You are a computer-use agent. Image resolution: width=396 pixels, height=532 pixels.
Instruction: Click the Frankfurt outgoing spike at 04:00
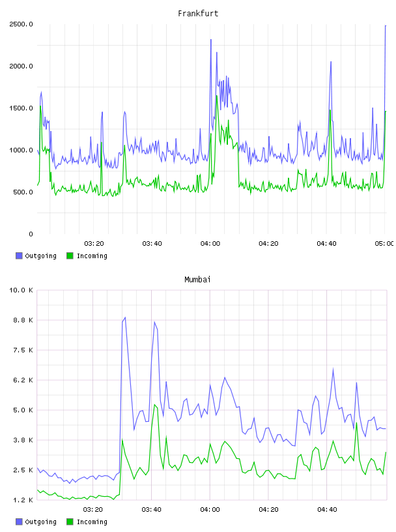211,40
